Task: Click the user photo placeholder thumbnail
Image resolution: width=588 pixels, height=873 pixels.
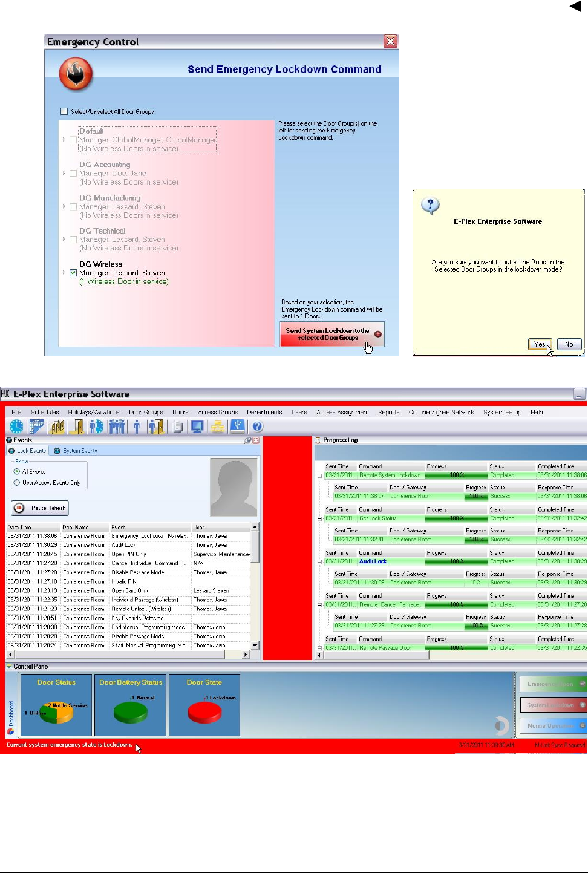Action: pos(234,486)
